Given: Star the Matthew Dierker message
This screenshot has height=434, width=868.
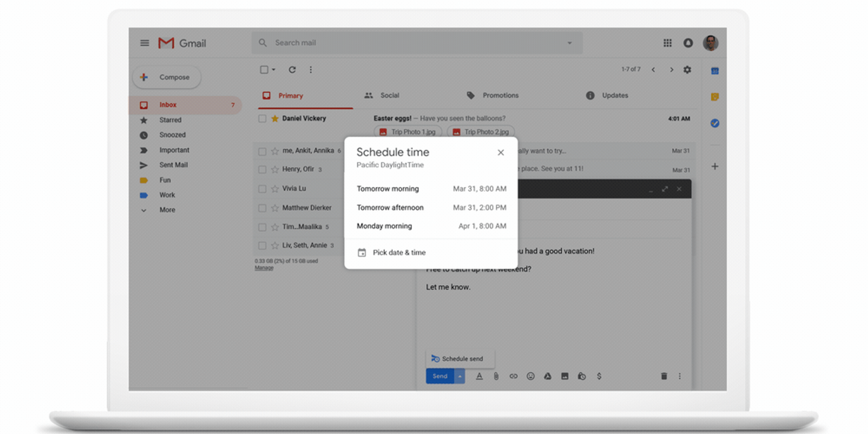Looking at the screenshot, I should 275,208.
